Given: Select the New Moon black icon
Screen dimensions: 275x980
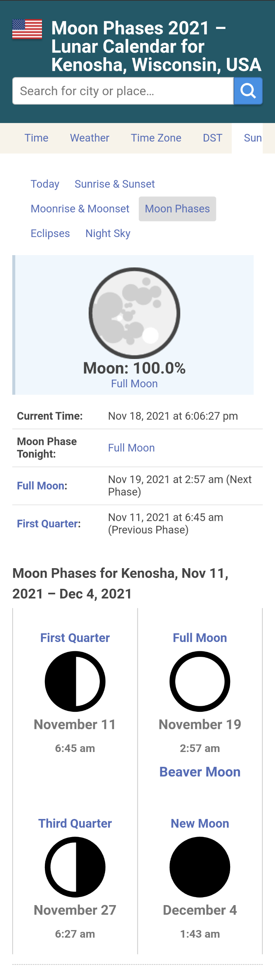Looking at the screenshot, I should point(200,867).
